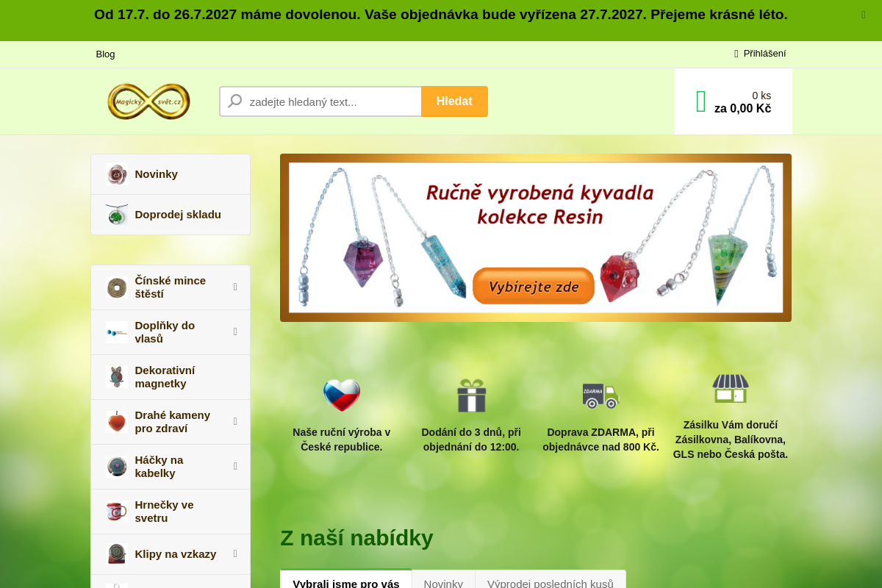This screenshot has width=882, height=588.
Task: Click the free shipping truck icon
Action: pos(600,395)
